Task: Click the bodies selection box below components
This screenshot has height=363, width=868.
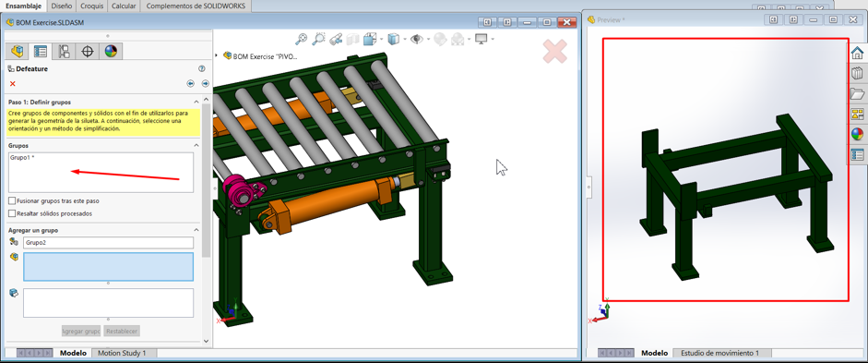Action: [108, 303]
